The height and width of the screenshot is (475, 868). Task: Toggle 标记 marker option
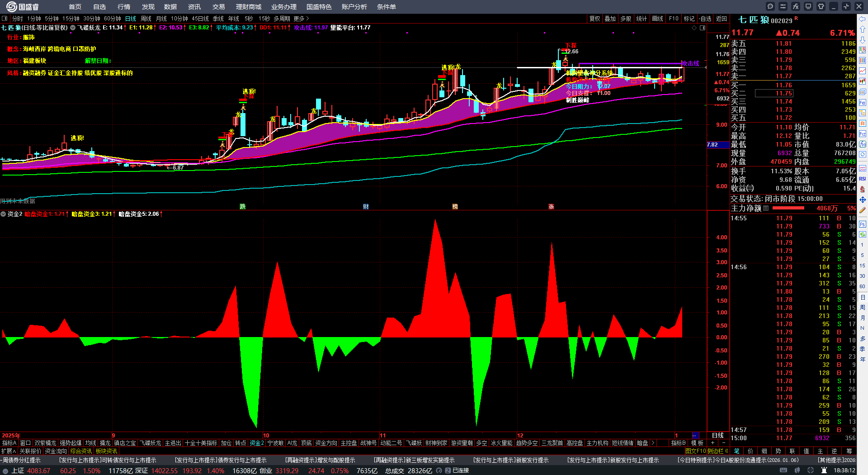[x=689, y=19]
